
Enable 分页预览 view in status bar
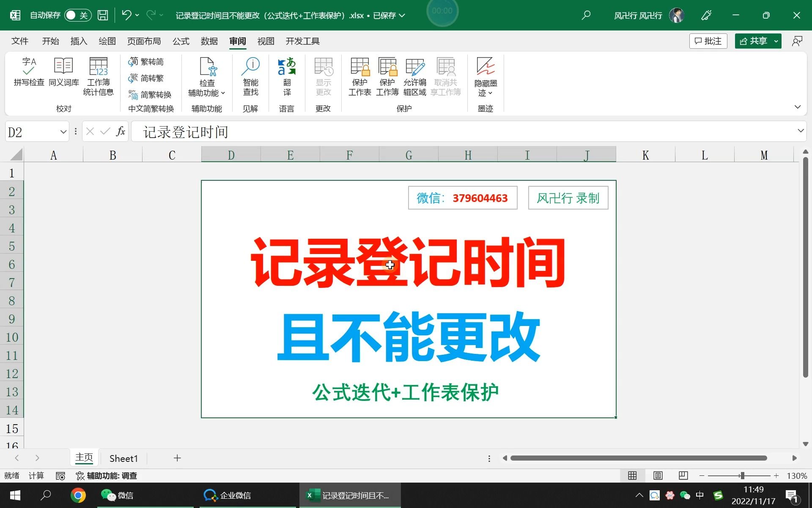[x=683, y=475]
